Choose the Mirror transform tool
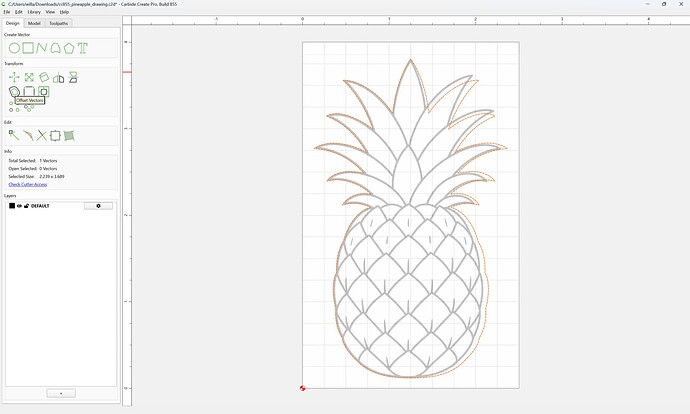Viewport: 690px width, 414px height. click(59, 78)
